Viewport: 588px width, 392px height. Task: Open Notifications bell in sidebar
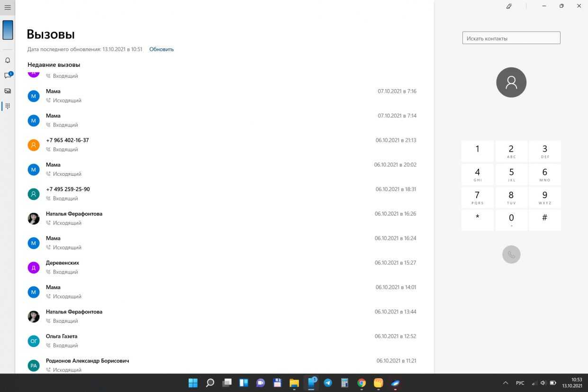click(x=8, y=61)
